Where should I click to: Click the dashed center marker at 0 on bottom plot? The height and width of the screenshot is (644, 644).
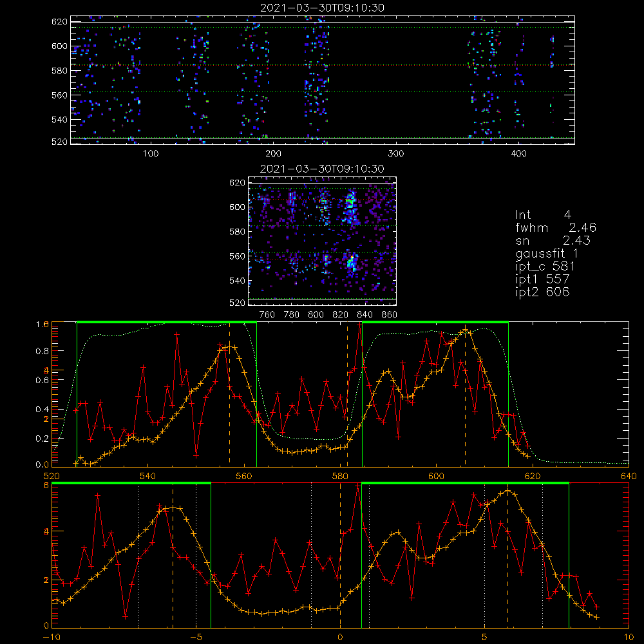click(x=340, y=555)
